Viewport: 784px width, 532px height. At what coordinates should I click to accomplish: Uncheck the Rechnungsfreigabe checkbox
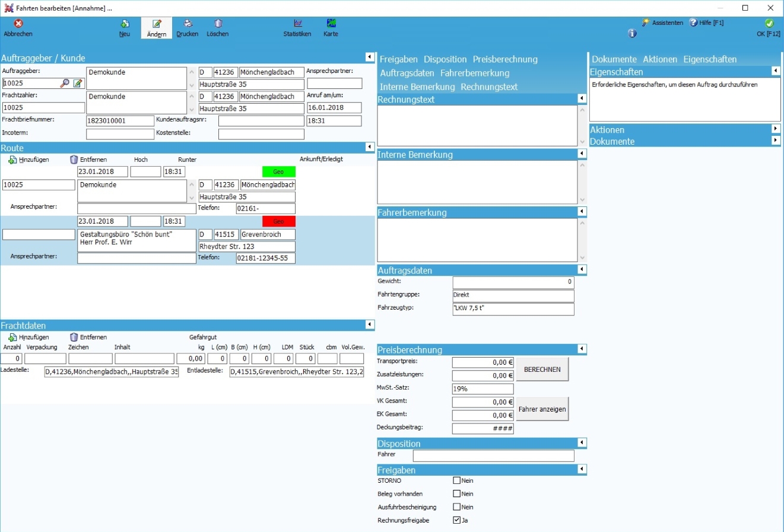click(457, 520)
